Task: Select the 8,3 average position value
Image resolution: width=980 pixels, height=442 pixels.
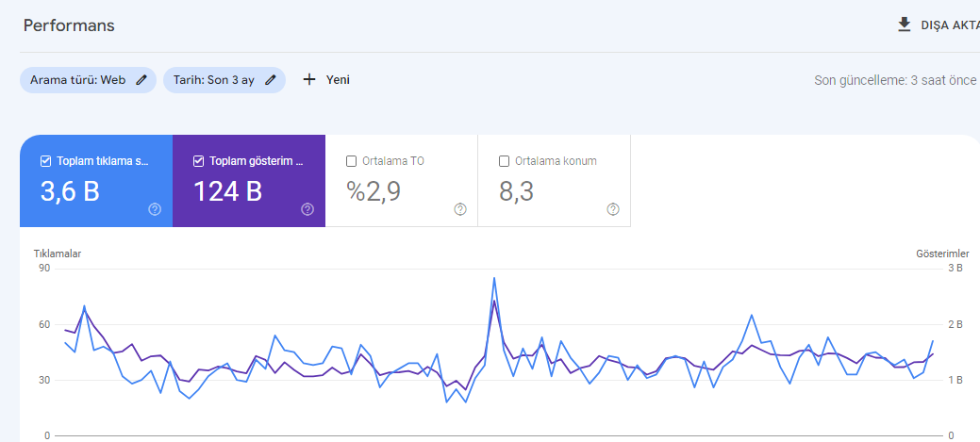Action: [516, 191]
